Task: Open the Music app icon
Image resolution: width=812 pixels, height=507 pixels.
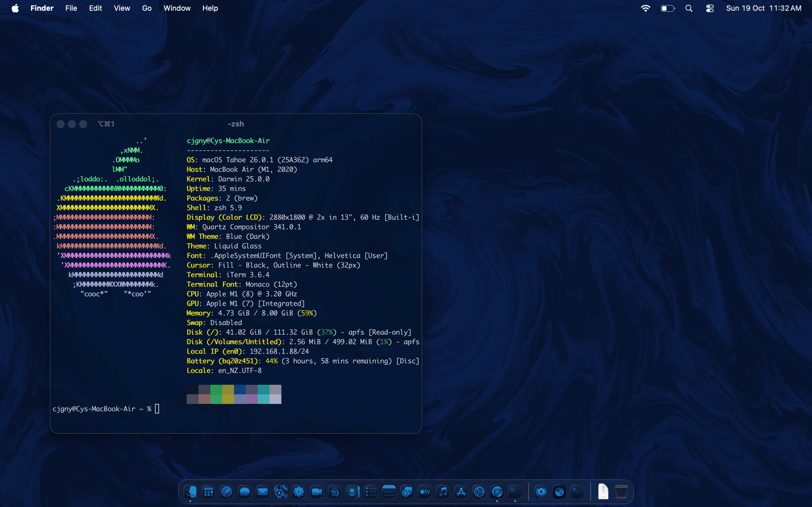Action: pyautogui.click(x=443, y=492)
